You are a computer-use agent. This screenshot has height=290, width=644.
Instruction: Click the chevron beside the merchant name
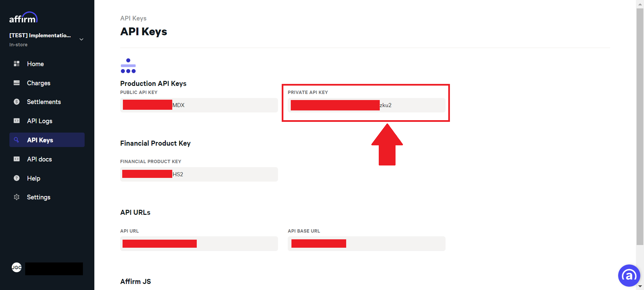pyautogui.click(x=81, y=39)
